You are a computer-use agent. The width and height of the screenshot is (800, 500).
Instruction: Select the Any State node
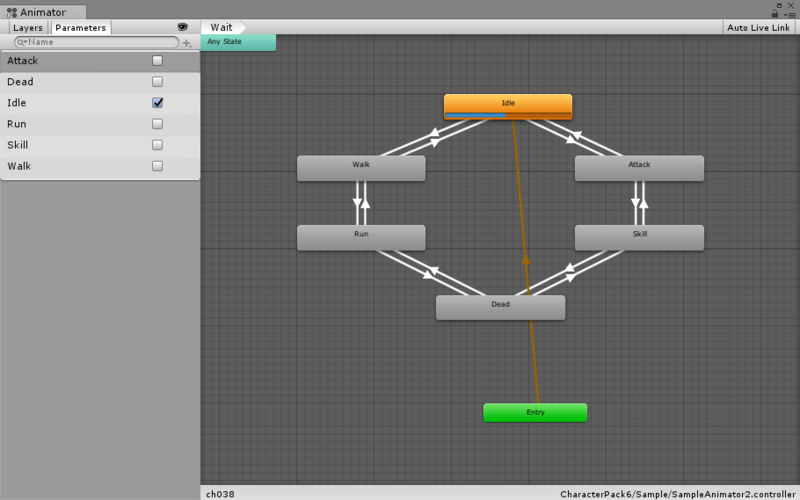[238, 42]
